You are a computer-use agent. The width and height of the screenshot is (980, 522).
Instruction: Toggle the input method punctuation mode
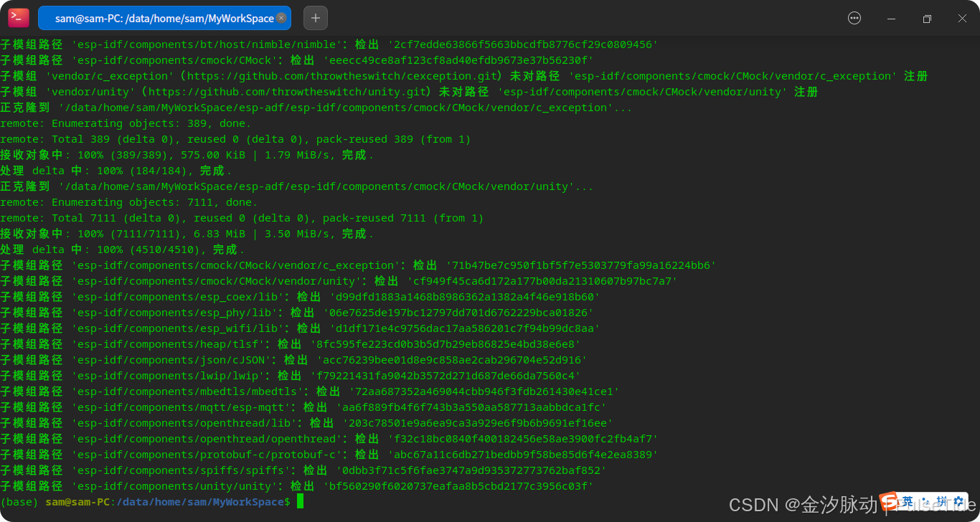point(925,501)
